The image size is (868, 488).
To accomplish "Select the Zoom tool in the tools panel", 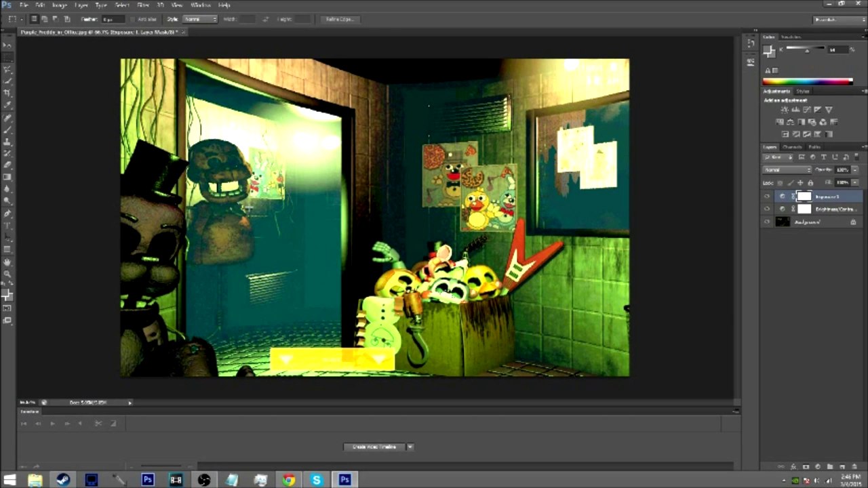I will (7, 274).
